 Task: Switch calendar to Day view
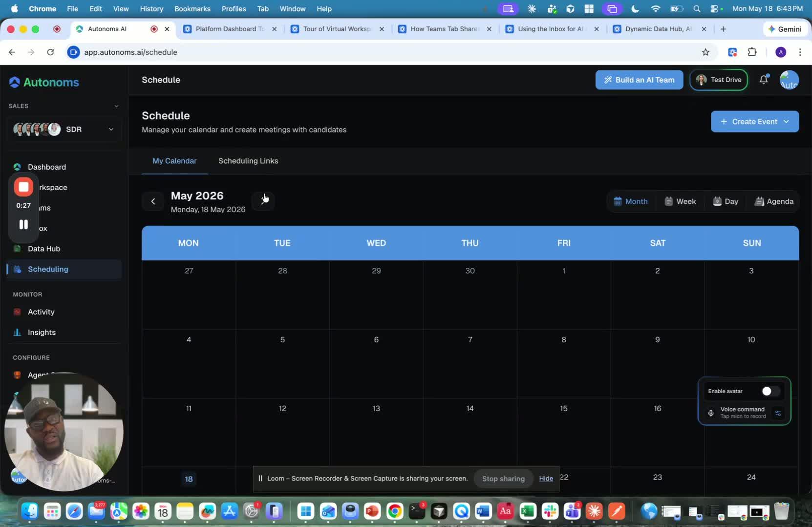click(x=726, y=201)
